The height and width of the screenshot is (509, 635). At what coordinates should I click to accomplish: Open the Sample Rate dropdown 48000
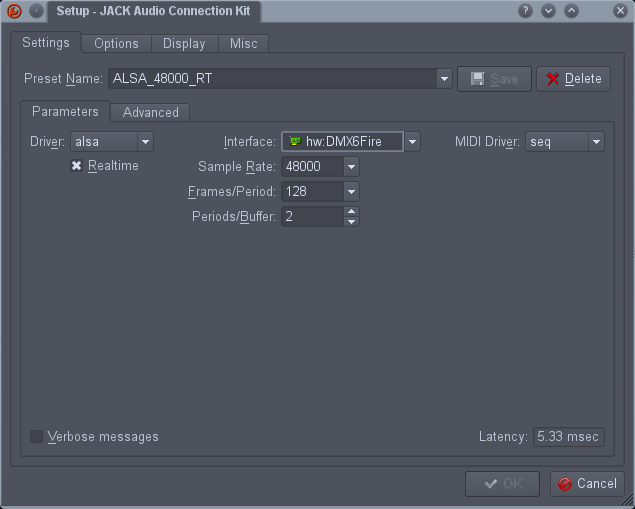[x=320, y=166]
